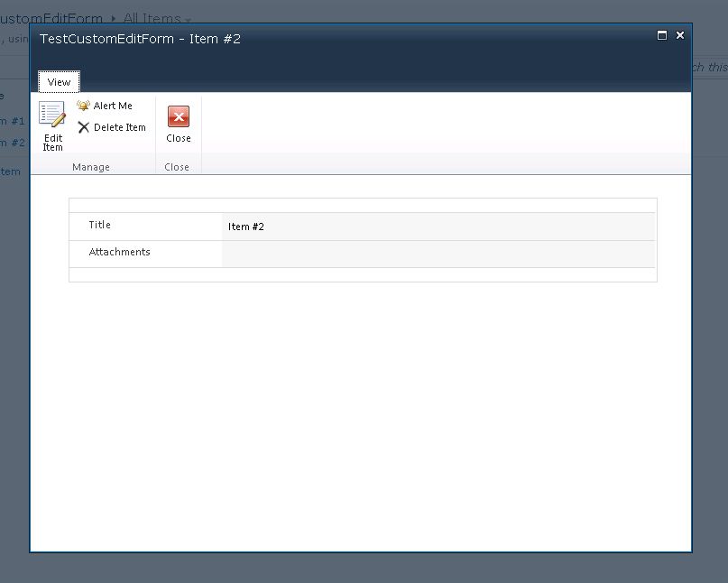Click the empty Attachments value cell
The image size is (728, 583).
point(438,254)
